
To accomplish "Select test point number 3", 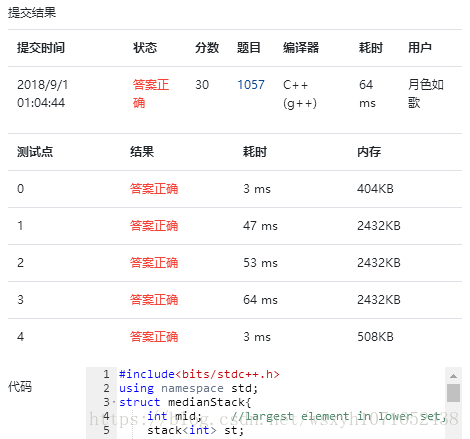I will point(21,300).
